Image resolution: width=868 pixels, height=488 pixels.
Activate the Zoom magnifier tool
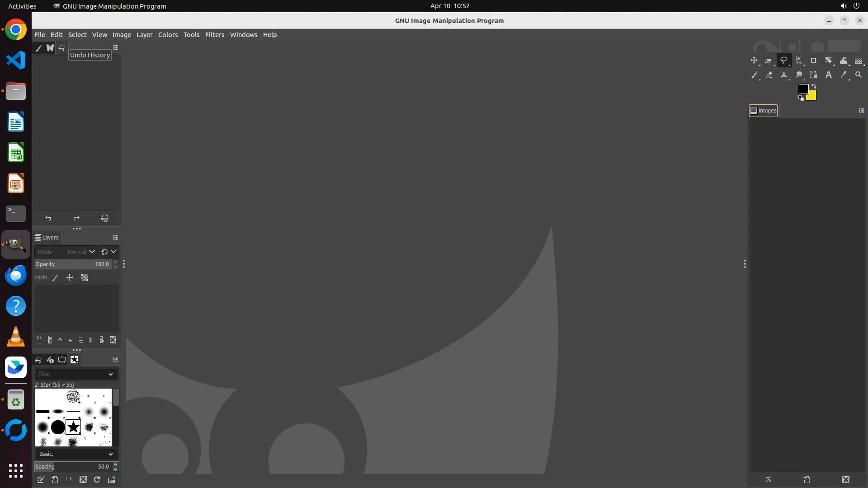[859, 75]
